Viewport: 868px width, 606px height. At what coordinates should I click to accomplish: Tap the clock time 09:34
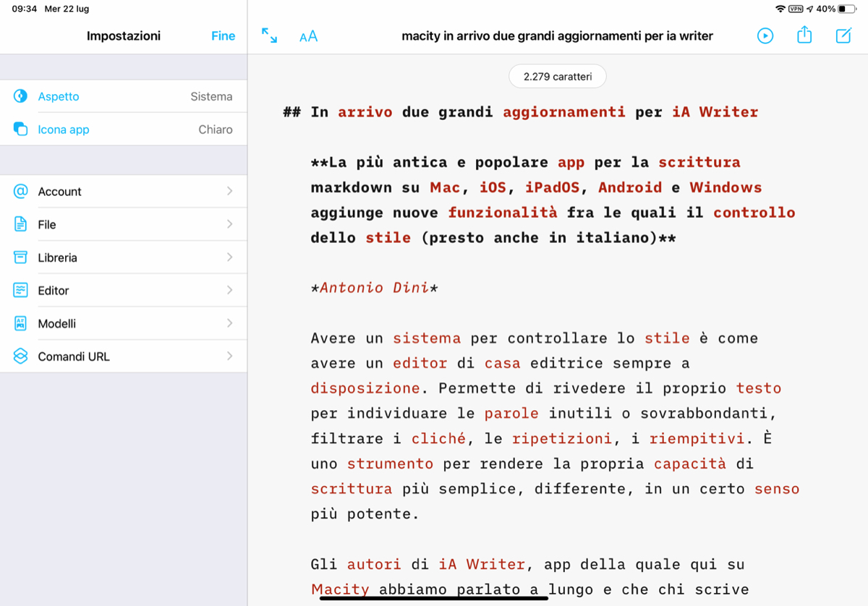click(25, 9)
